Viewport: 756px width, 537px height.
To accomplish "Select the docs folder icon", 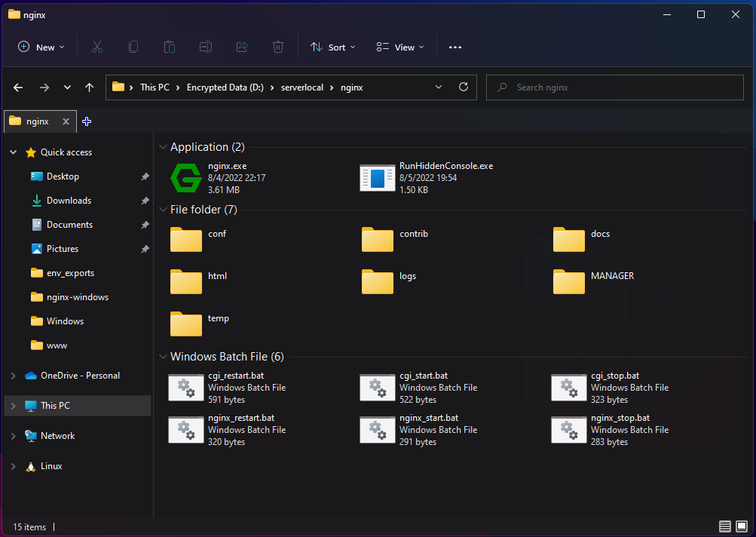I will pos(569,239).
